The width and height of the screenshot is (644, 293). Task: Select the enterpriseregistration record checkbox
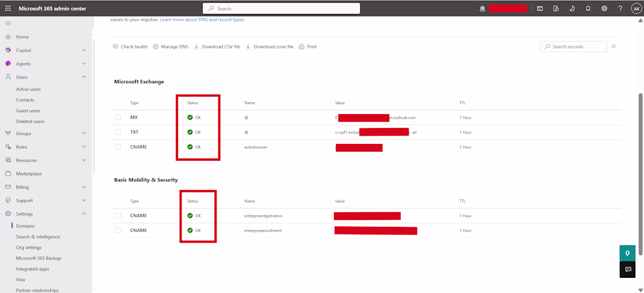[118, 215]
